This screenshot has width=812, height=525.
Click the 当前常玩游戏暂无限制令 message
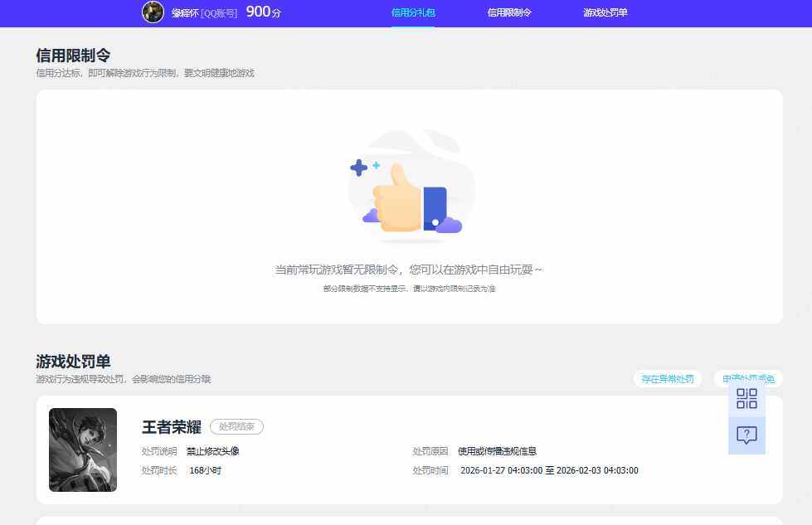point(408,270)
